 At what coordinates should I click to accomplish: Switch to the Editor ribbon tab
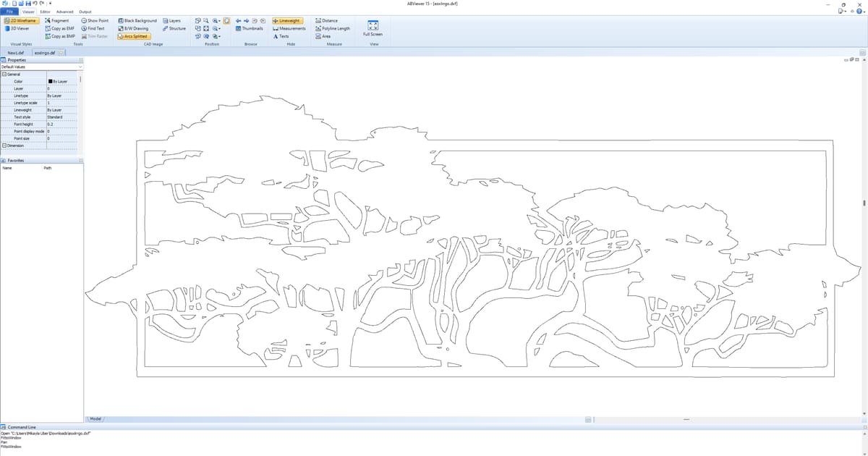tap(46, 12)
